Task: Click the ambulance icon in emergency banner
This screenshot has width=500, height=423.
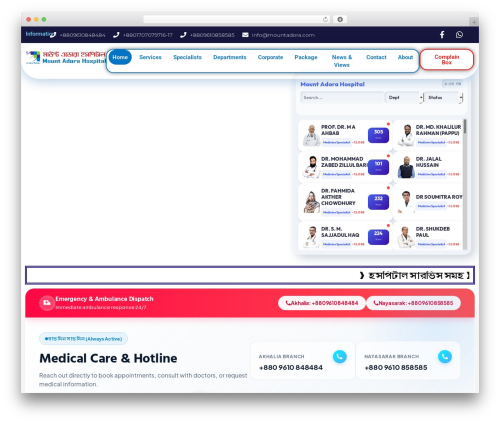Action: click(x=47, y=303)
